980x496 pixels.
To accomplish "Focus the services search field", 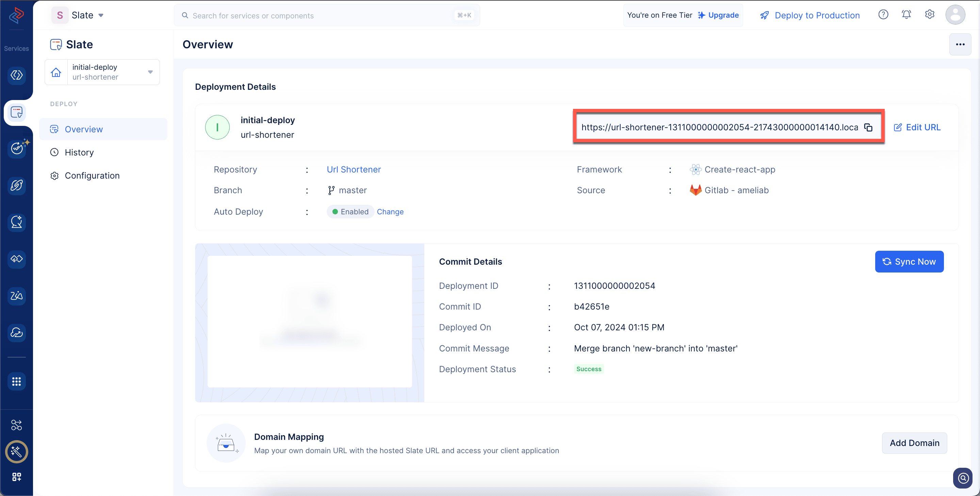I will [327, 15].
